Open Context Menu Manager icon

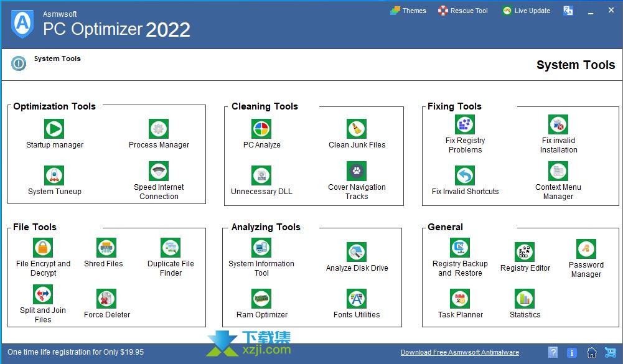(x=558, y=171)
